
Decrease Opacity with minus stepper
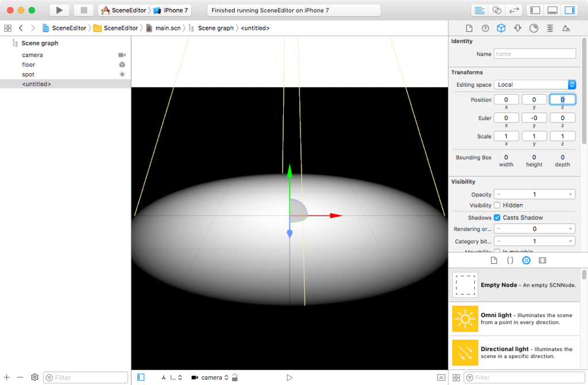tap(499, 194)
